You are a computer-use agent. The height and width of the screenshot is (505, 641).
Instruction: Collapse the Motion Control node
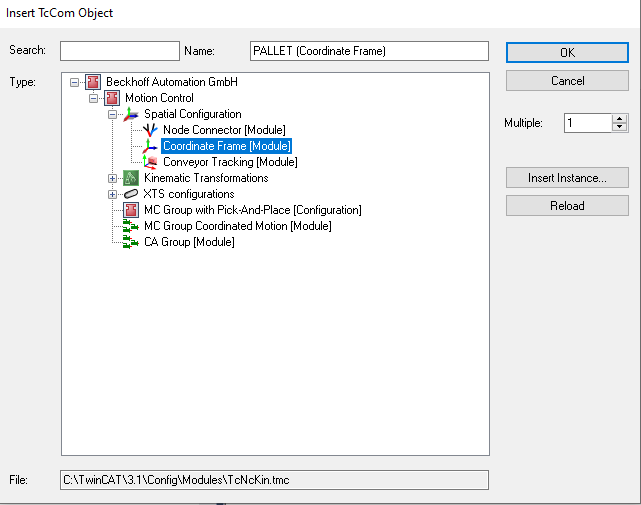[93, 98]
